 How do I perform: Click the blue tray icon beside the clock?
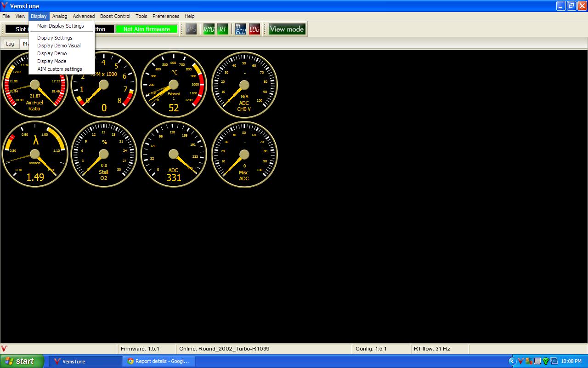(x=554, y=361)
